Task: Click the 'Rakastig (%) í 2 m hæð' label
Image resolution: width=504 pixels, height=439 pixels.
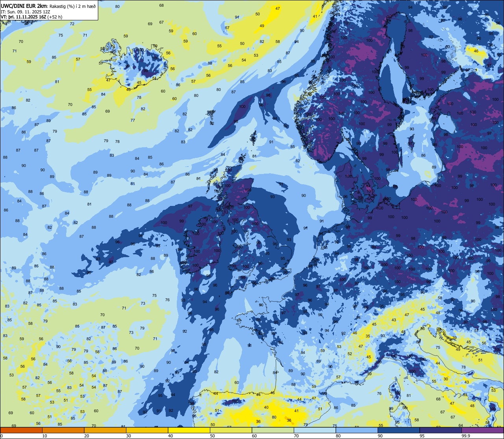Action: tap(73, 6)
